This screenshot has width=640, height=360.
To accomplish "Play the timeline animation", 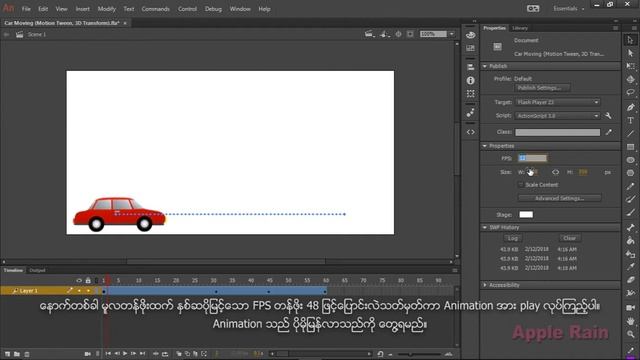I will (x=125, y=353).
